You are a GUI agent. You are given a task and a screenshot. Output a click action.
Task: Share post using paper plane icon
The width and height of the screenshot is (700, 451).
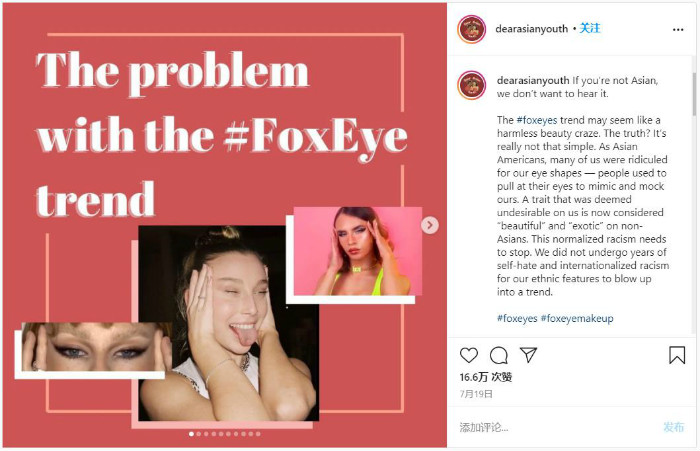pos(529,355)
